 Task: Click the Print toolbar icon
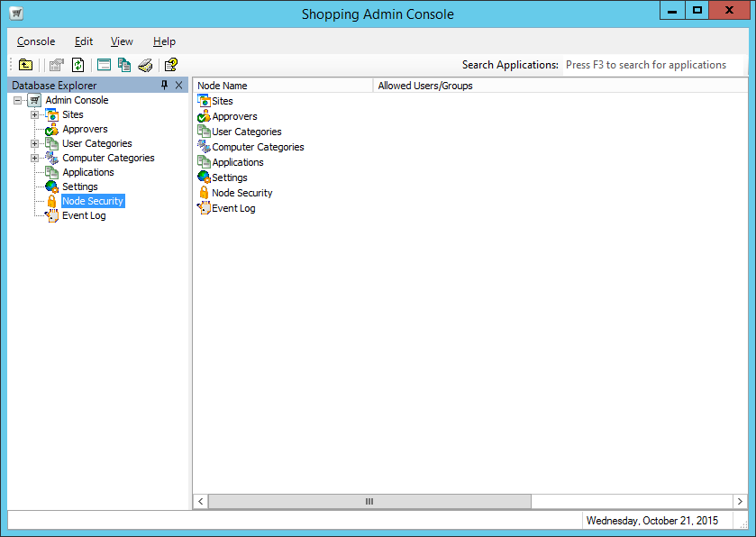click(x=145, y=65)
